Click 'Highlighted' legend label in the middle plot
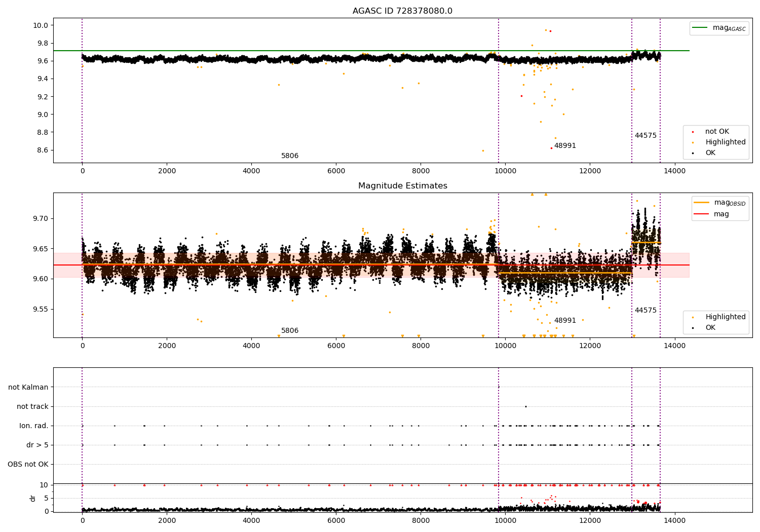760x532 pixels. tap(726, 317)
